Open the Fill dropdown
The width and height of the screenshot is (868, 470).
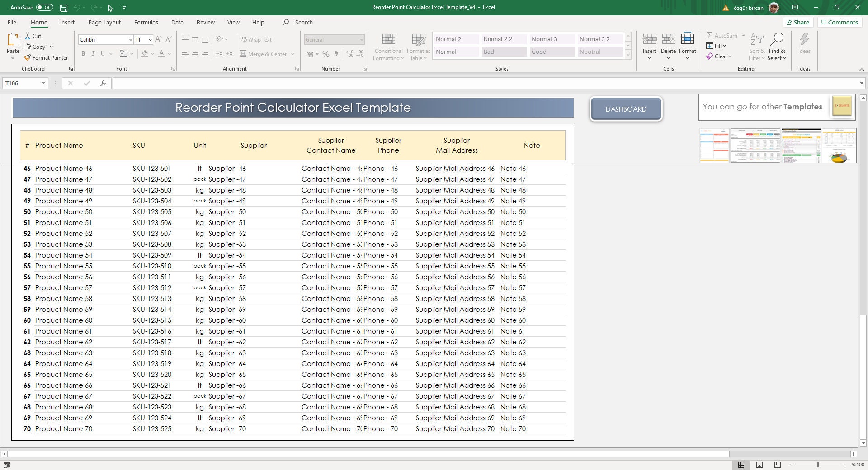coord(716,46)
